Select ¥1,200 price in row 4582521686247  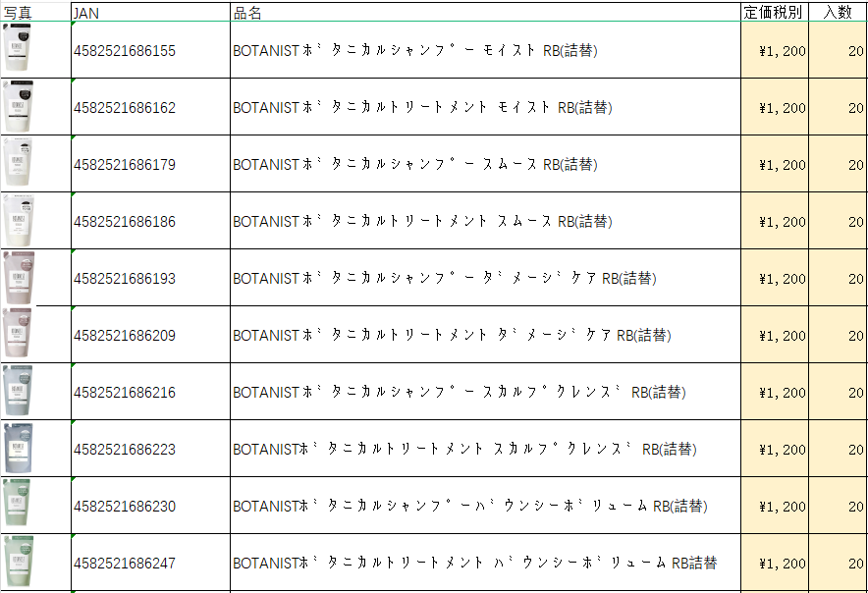tap(775, 564)
